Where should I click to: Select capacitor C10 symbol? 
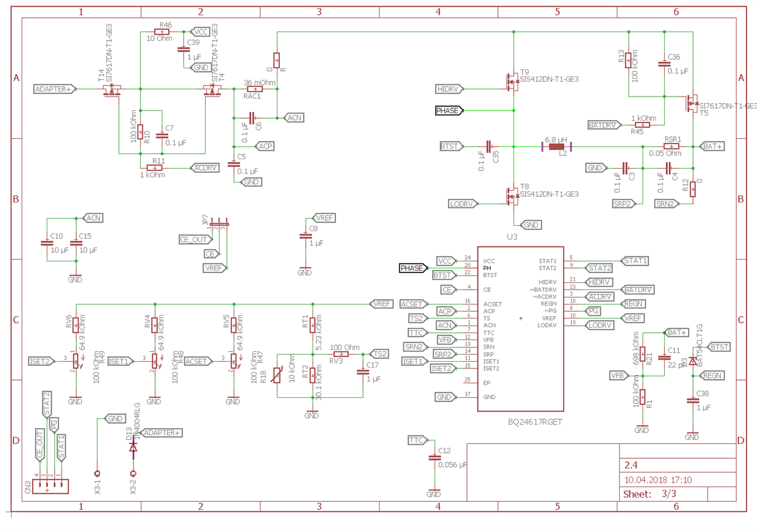coord(46,243)
